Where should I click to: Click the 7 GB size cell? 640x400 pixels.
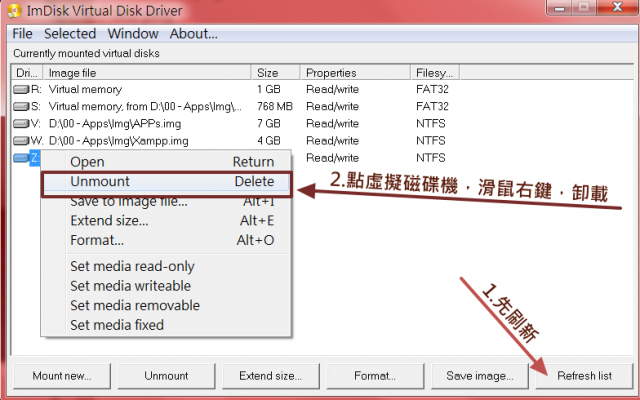[x=269, y=124]
